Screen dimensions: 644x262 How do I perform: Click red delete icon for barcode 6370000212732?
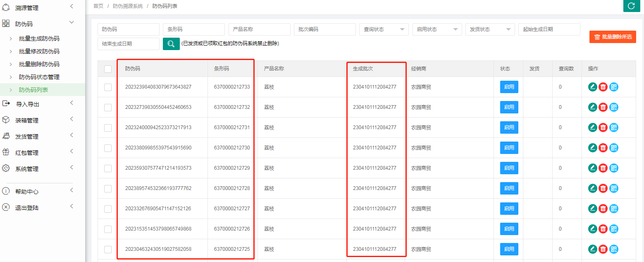pyautogui.click(x=603, y=107)
